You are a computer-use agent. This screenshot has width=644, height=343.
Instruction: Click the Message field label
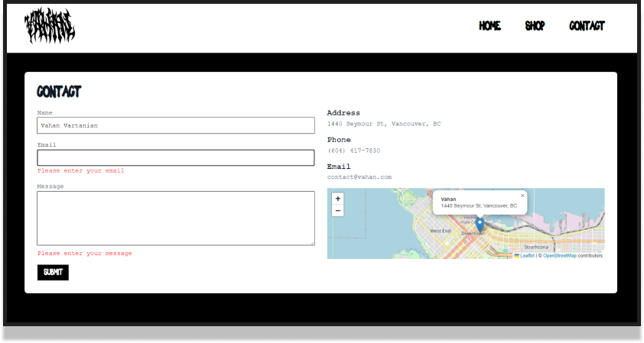[50, 186]
